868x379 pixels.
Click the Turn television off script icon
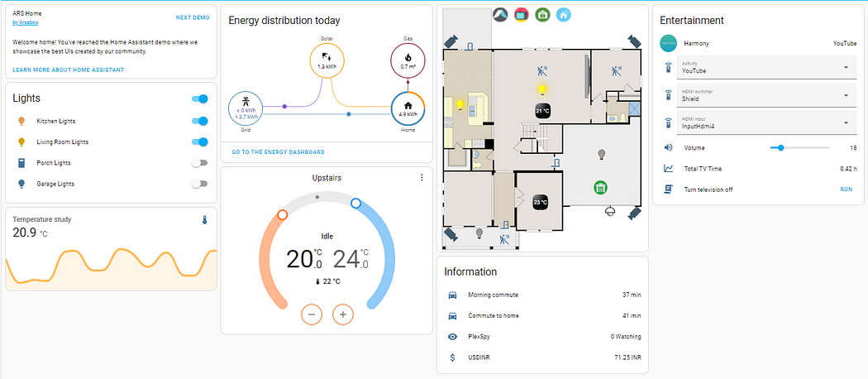click(x=669, y=189)
